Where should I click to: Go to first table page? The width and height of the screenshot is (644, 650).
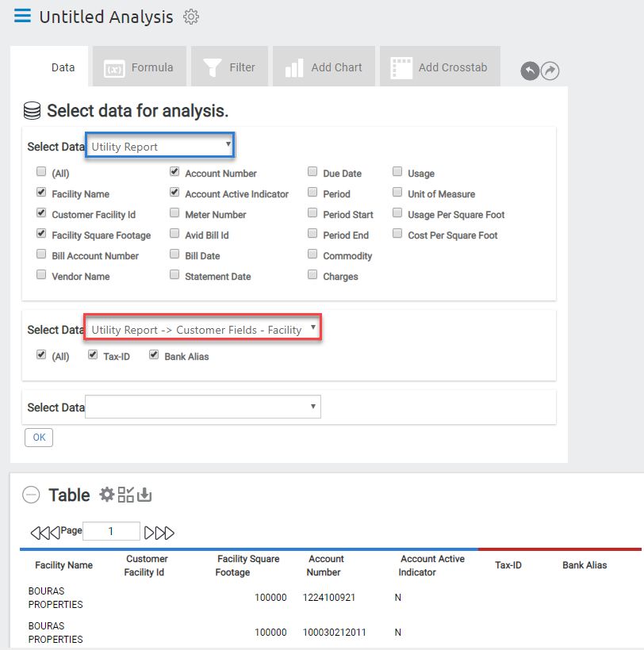40,533
